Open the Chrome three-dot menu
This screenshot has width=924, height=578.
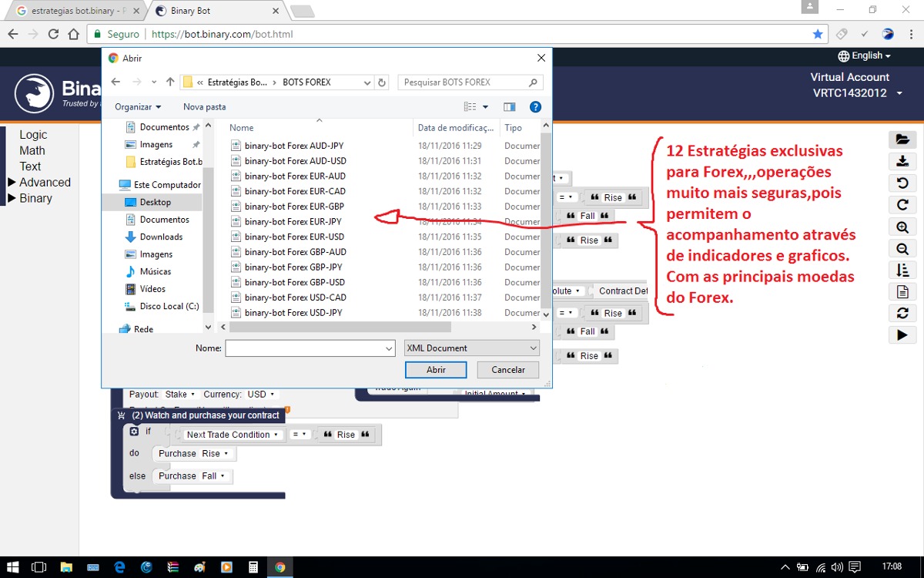click(x=910, y=34)
